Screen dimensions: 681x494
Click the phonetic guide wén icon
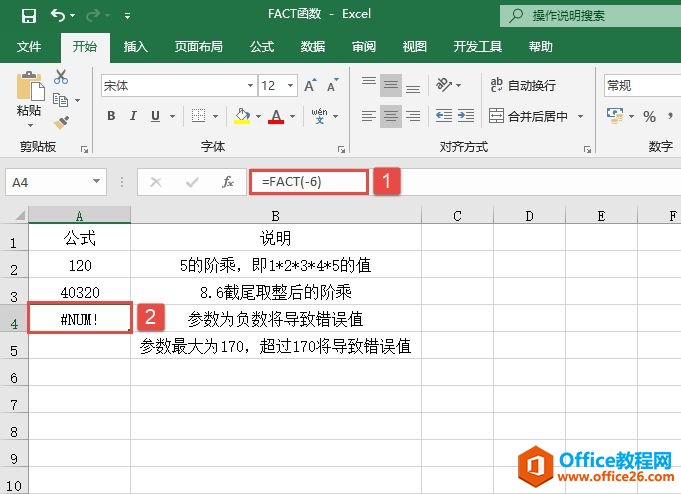pos(319,116)
